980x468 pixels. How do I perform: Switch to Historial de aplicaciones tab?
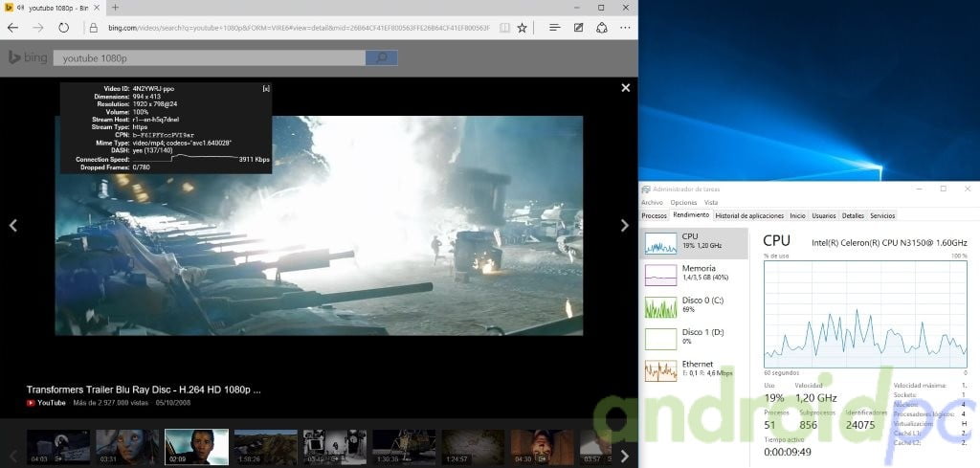(749, 215)
